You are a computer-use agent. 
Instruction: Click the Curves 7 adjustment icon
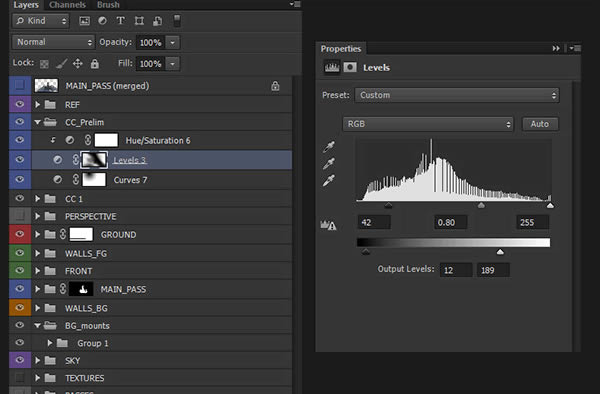(x=57, y=179)
